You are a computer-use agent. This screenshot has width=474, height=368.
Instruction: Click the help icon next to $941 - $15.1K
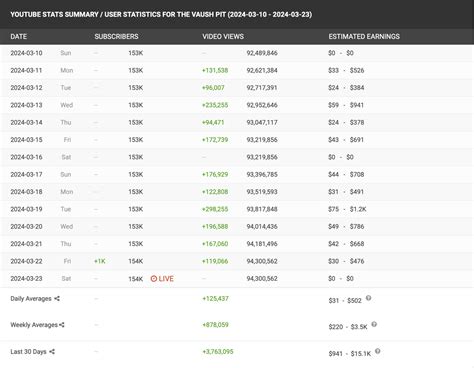[378, 351]
